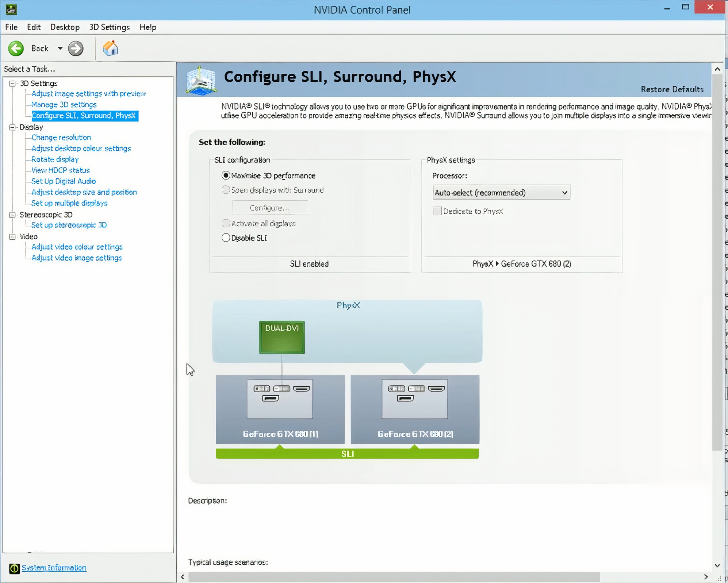Select Span displays with Surround option

click(226, 190)
